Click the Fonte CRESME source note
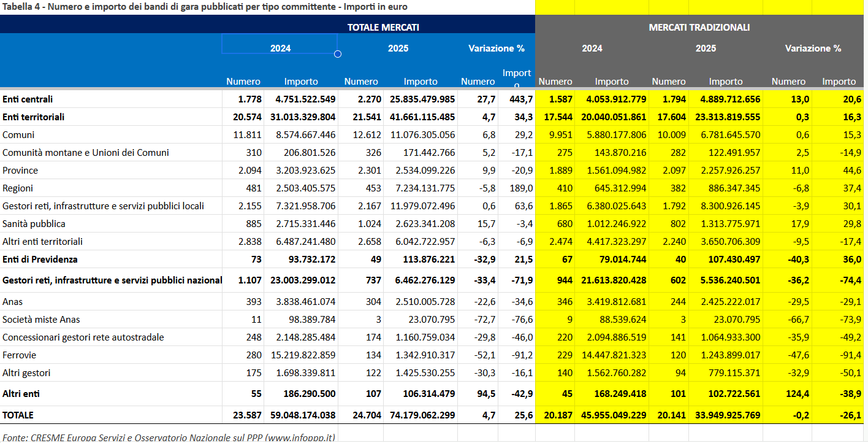 coord(169,437)
